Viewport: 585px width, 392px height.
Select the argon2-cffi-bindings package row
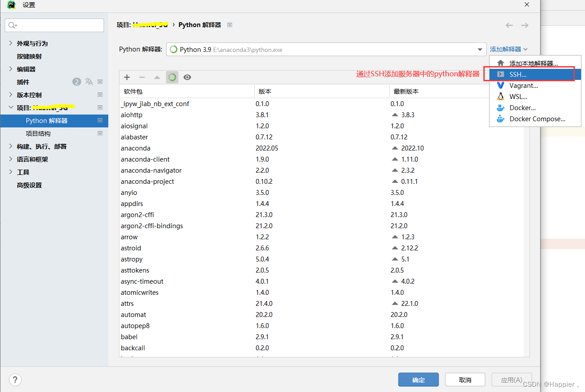(x=321, y=226)
